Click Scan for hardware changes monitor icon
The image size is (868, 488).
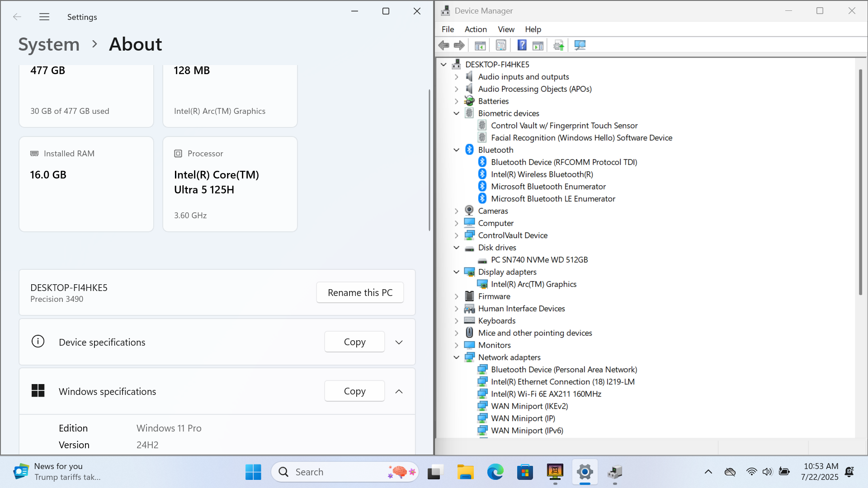(x=580, y=45)
